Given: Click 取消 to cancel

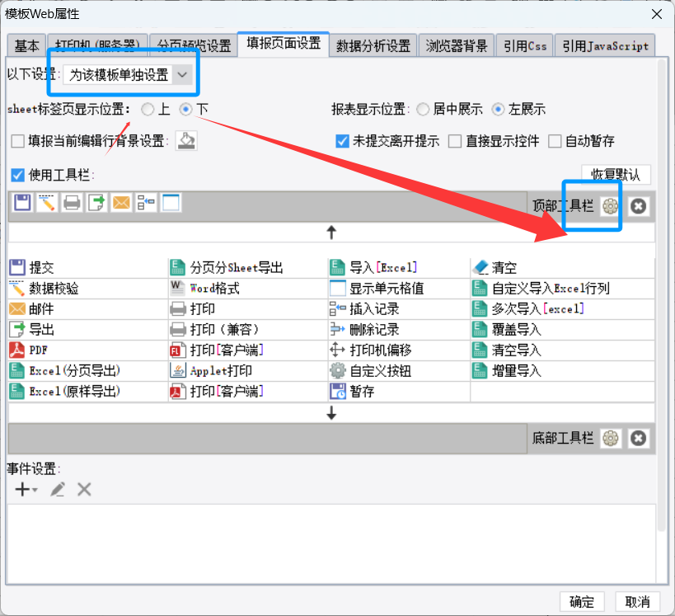Looking at the screenshot, I should (638, 601).
